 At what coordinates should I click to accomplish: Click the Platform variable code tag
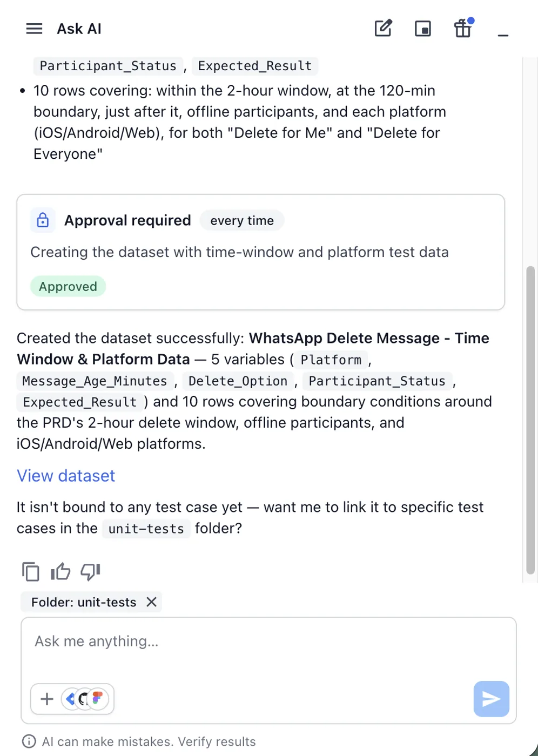(331, 360)
